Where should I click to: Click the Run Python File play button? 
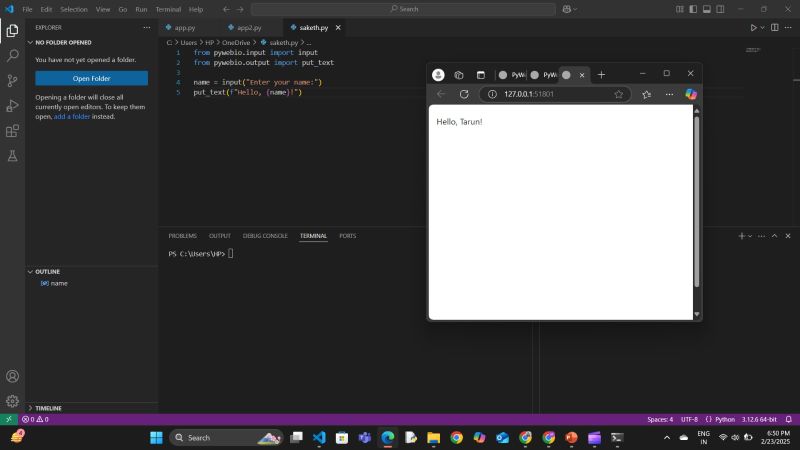point(753,28)
